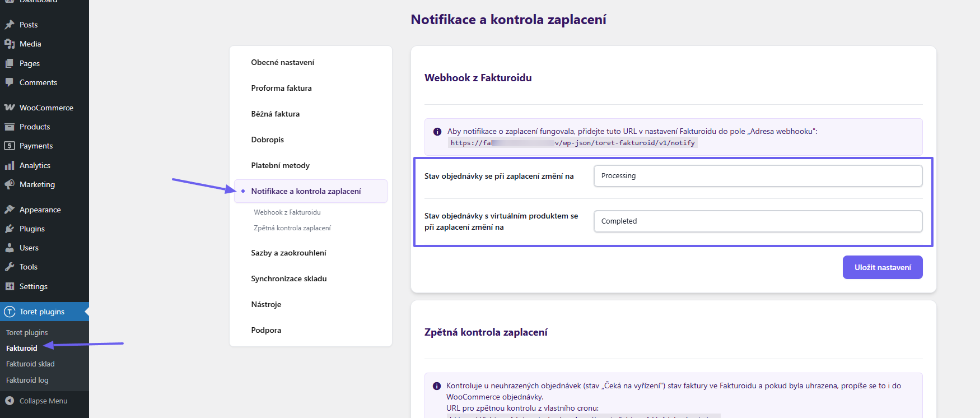This screenshot has width=980, height=418.
Task: Open the Products menu
Action: coord(44,127)
